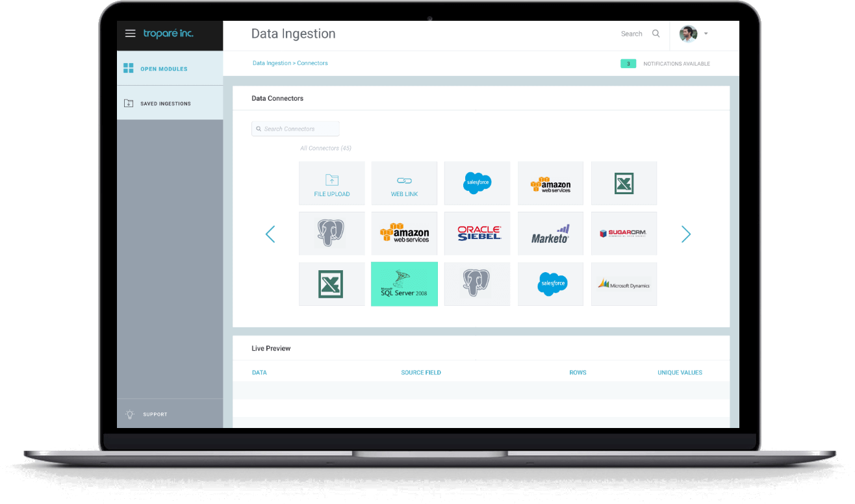The image size is (855, 504).
Task: Click the All Connectors (45) label
Action: pos(325,148)
